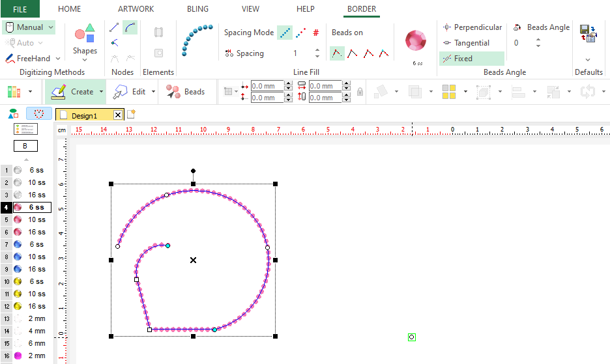Viewport: 610px width, 364px height.
Task: Switch to the bling heart view icon
Action: (x=39, y=113)
